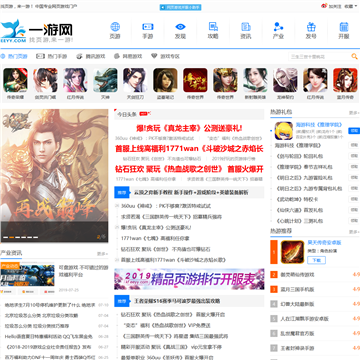Click the 一游网 site logo
Screen dimensions: 360x360
(x=37, y=31)
